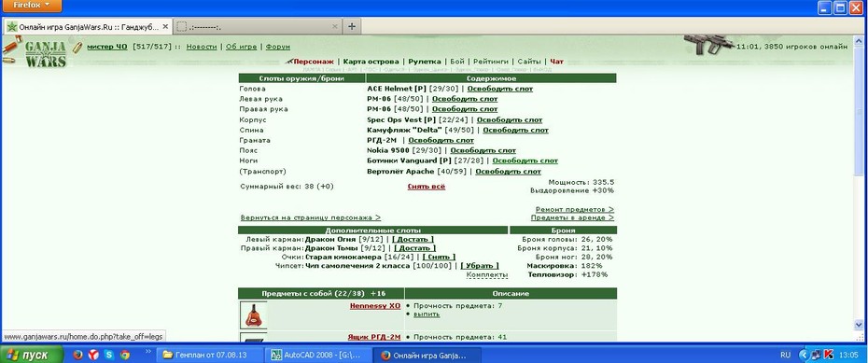Open the Об игре link

click(242, 47)
